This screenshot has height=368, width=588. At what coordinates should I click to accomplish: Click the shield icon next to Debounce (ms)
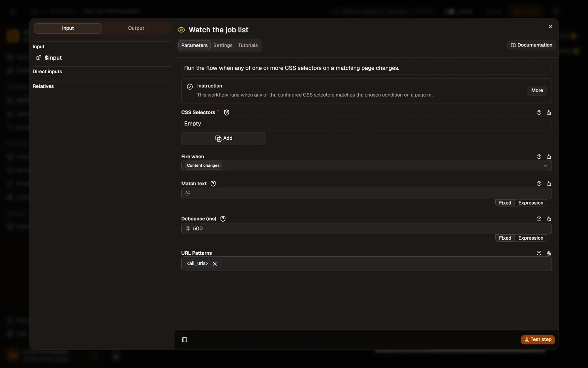[223, 219]
